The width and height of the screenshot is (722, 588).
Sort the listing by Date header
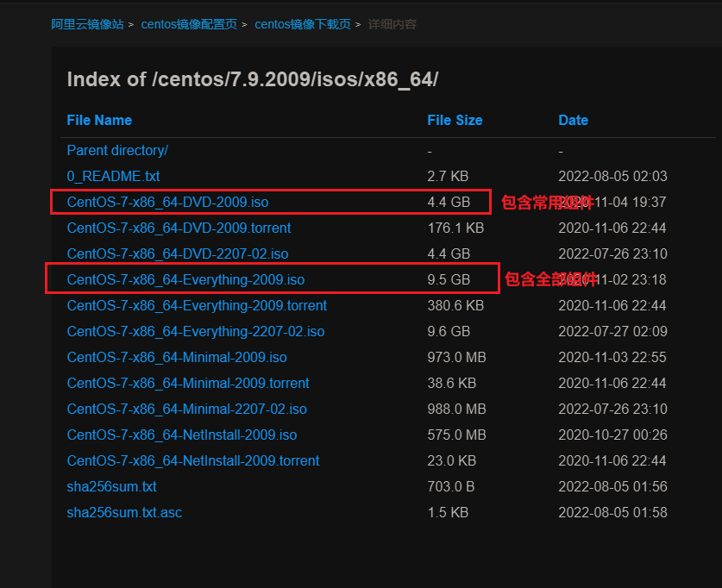(574, 120)
